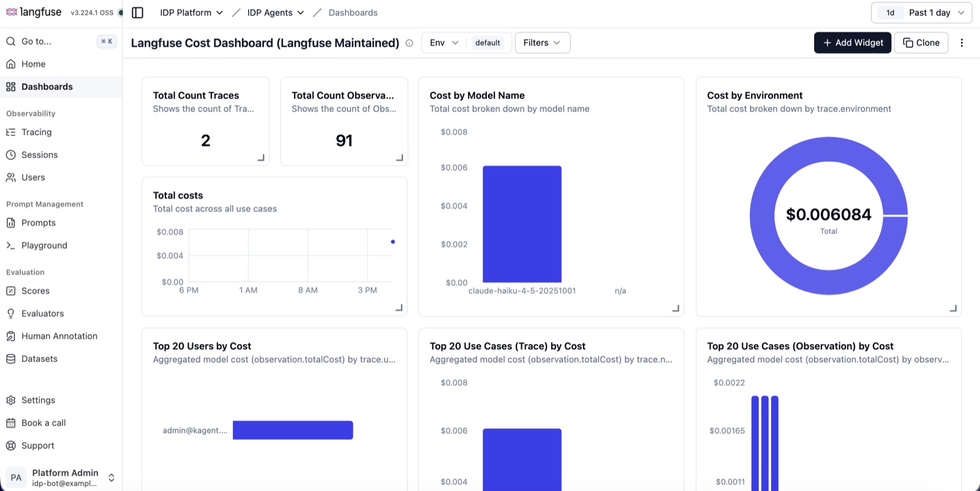Image resolution: width=980 pixels, height=491 pixels.
Task: Click the Add Widget button
Action: point(853,43)
